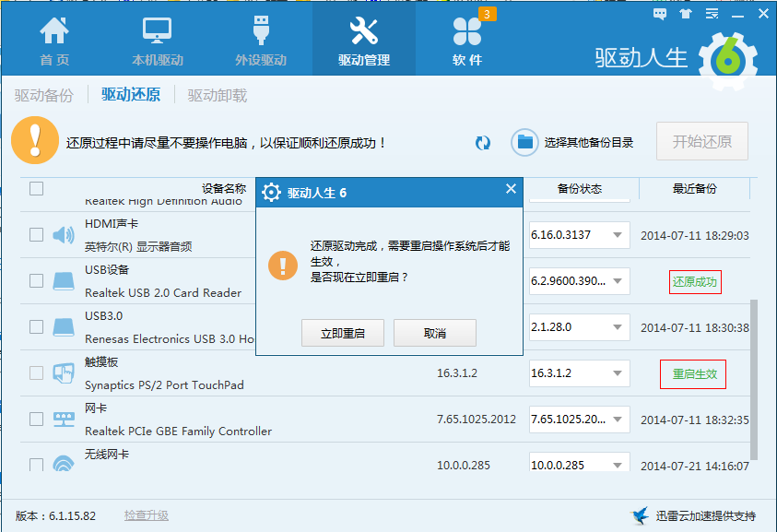
Task: Open the skin (shirt) icon
Action: [686, 14]
